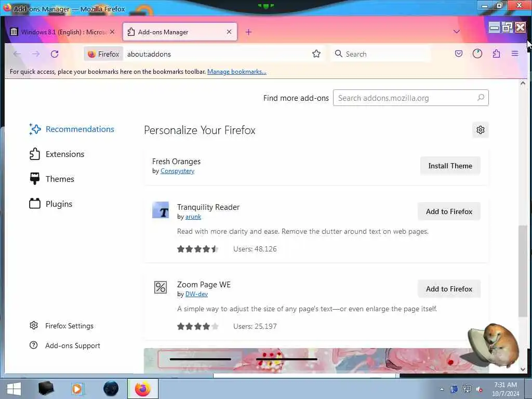The height and width of the screenshot is (399, 532).
Task: Click the Users: 25,197 text
Action: [255, 326]
